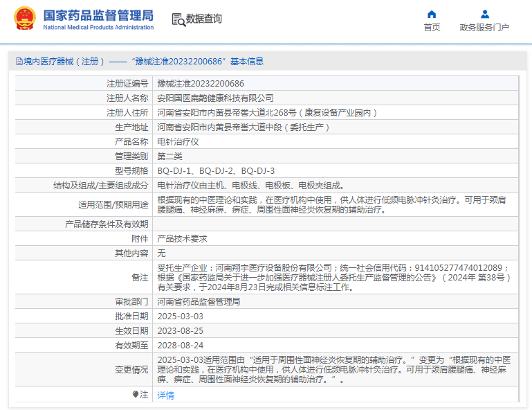Click 国家药品监督管理局 site title
Image resolution: width=532 pixels, height=410 pixels.
click(98, 15)
